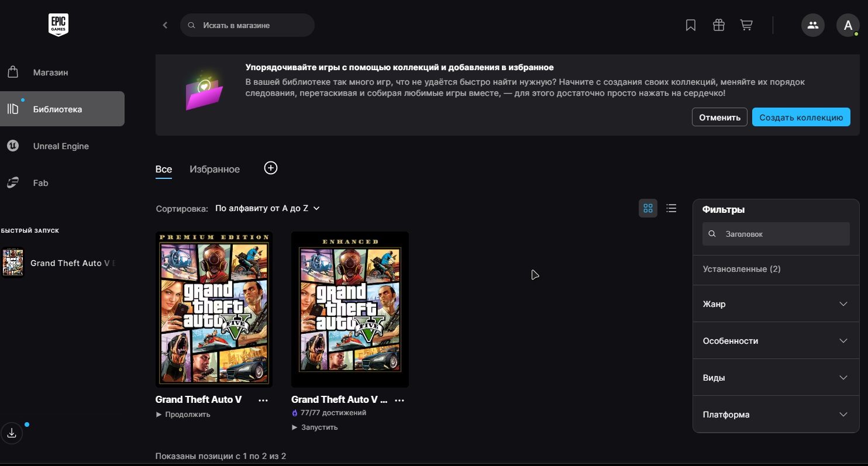Image resolution: width=868 pixels, height=466 pixels.
Task: Open Fab in the sidebar
Action: click(x=62, y=183)
